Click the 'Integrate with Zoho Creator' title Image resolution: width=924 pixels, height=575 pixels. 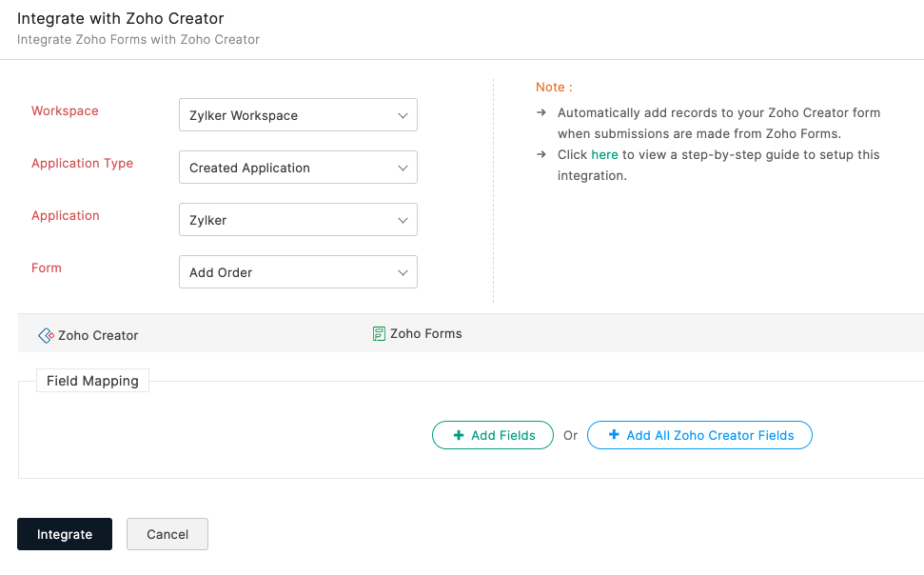[121, 18]
